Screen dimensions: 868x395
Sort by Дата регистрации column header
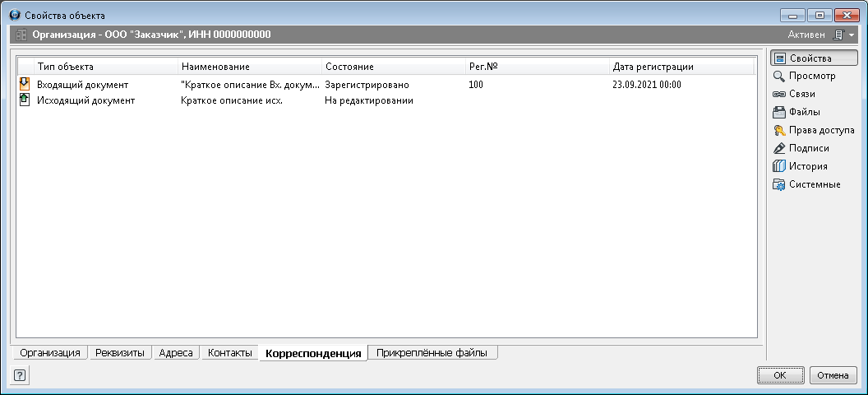pos(653,67)
